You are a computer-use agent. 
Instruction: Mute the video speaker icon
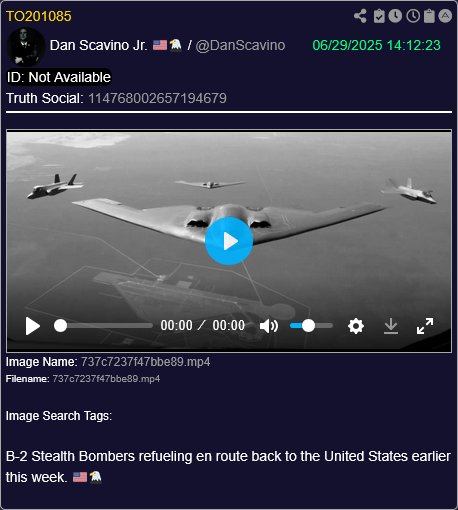pyautogui.click(x=269, y=326)
